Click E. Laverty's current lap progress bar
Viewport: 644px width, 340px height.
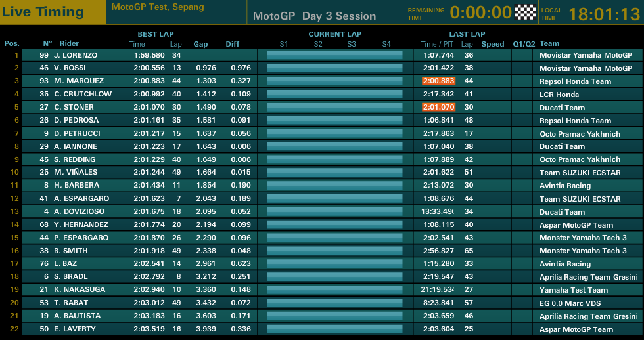coord(334,329)
